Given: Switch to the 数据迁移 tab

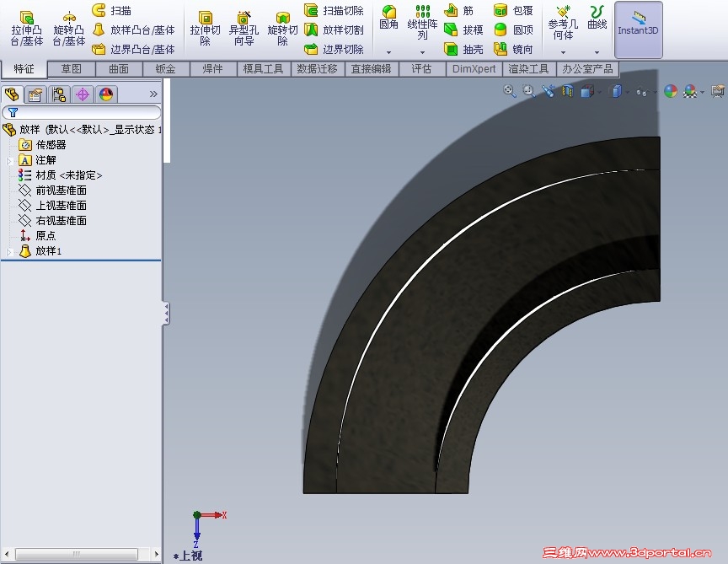Looking at the screenshot, I should click(x=317, y=69).
